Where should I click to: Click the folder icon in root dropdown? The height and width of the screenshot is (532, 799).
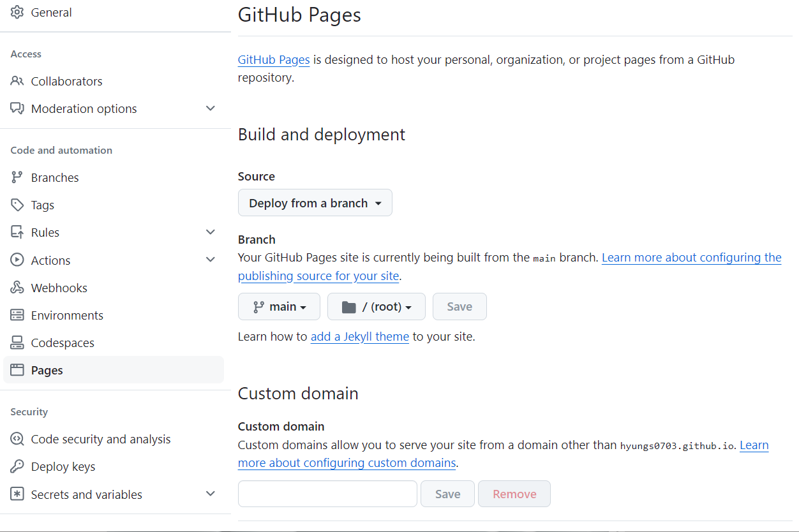[348, 307]
